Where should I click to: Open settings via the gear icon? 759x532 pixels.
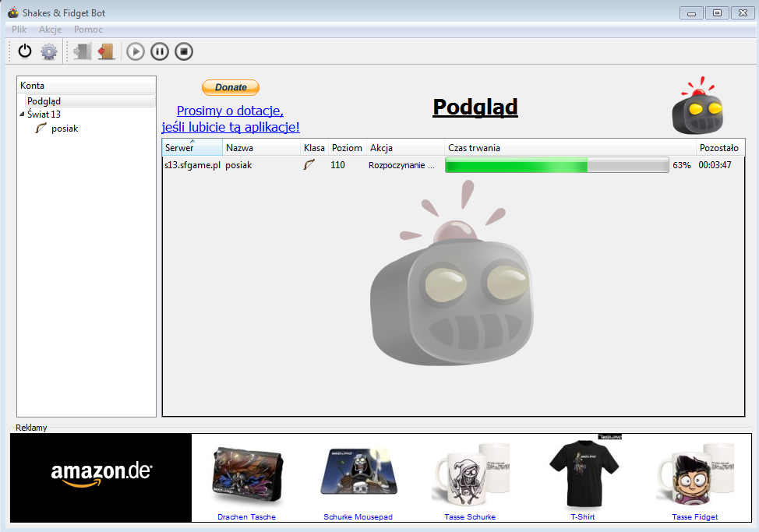click(x=49, y=51)
